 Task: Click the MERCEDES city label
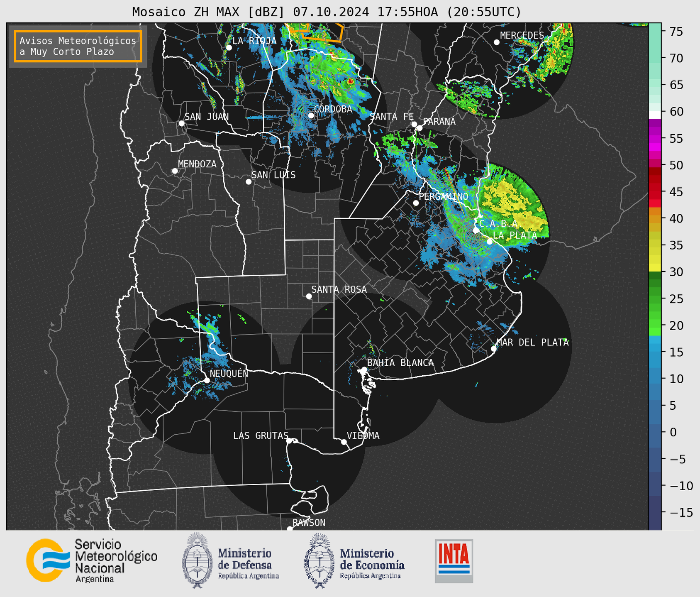522,36
